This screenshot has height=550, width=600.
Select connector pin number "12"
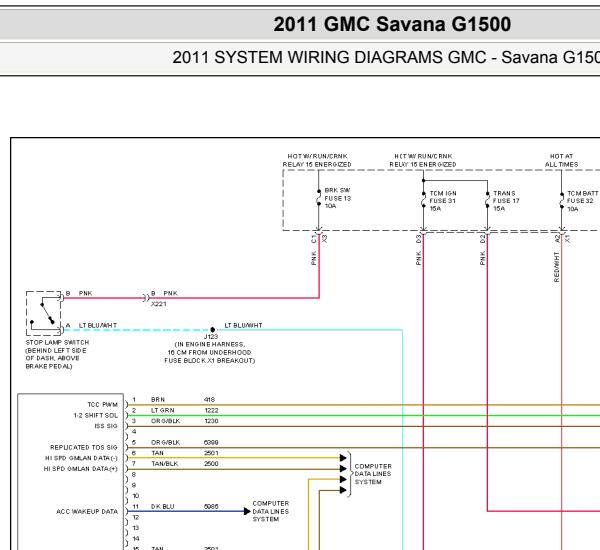pyautogui.click(x=135, y=517)
